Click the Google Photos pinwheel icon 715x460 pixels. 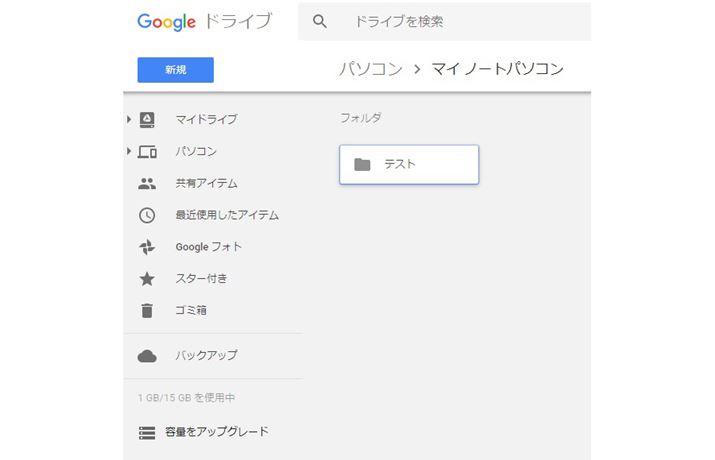click(147, 247)
